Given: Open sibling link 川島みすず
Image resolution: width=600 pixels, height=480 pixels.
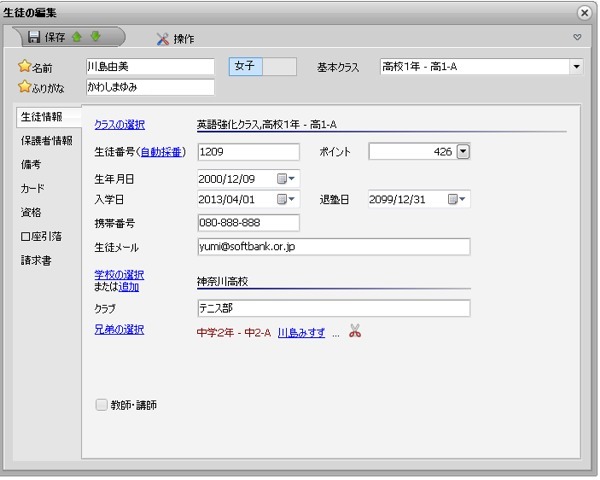Looking at the screenshot, I should click(x=301, y=332).
